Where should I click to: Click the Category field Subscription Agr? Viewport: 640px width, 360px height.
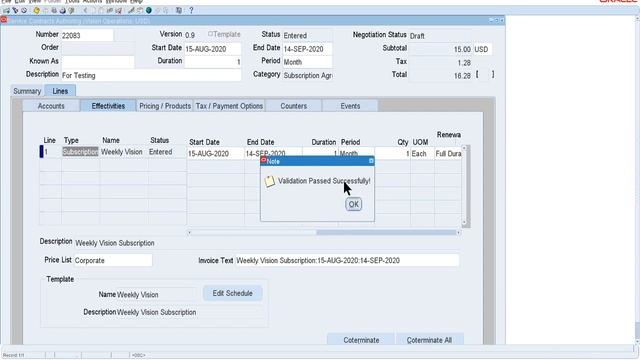point(307,76)
